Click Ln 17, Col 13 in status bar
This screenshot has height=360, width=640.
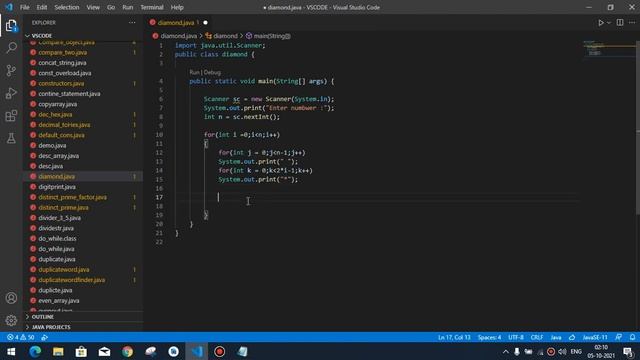[x=454, y=338]
